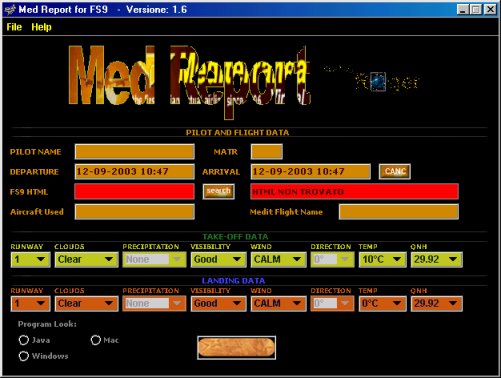Close the Med Report window
Image resolution: width=501 pixels, height=378 pixels.
490,9
